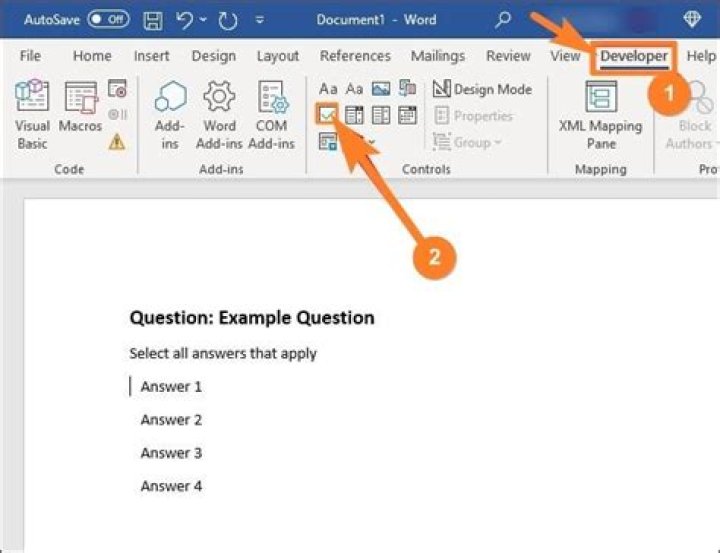The height and width of the screenshot is (553, 720).
Task: Open the Mailings tab
Action: pyautogui.click(x=438, y=56)
